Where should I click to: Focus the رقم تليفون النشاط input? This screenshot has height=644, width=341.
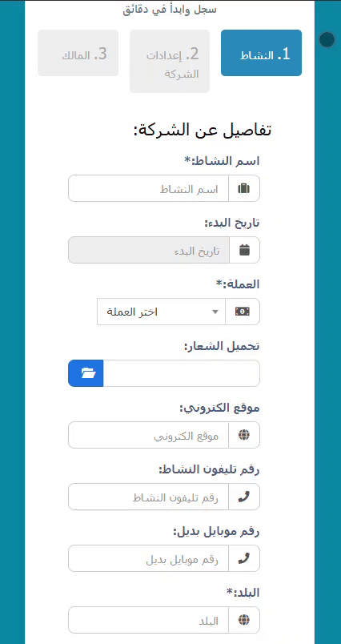pos(149,497)
